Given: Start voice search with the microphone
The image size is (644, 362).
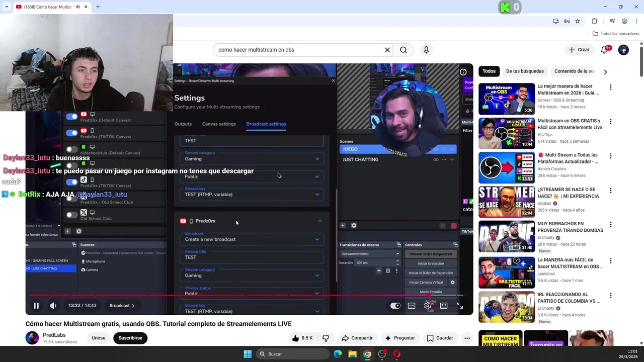Looking at the screenshot, I should (x=426, y=50).
